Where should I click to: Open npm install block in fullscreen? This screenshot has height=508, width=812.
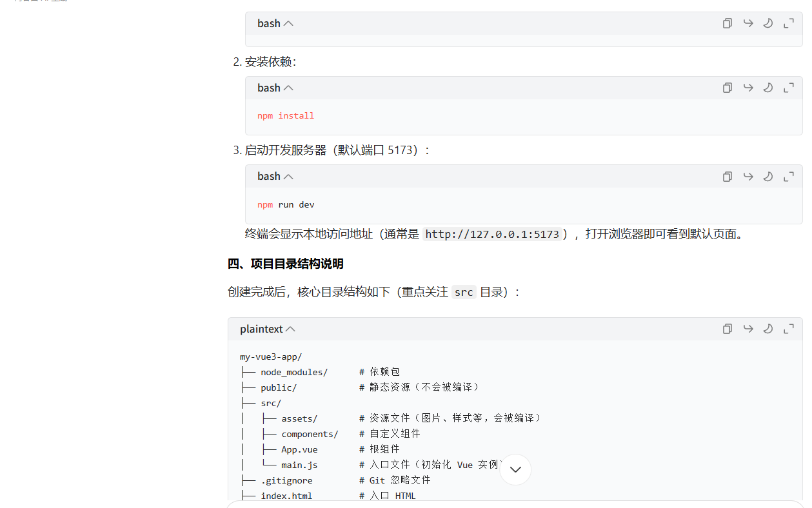789,88
